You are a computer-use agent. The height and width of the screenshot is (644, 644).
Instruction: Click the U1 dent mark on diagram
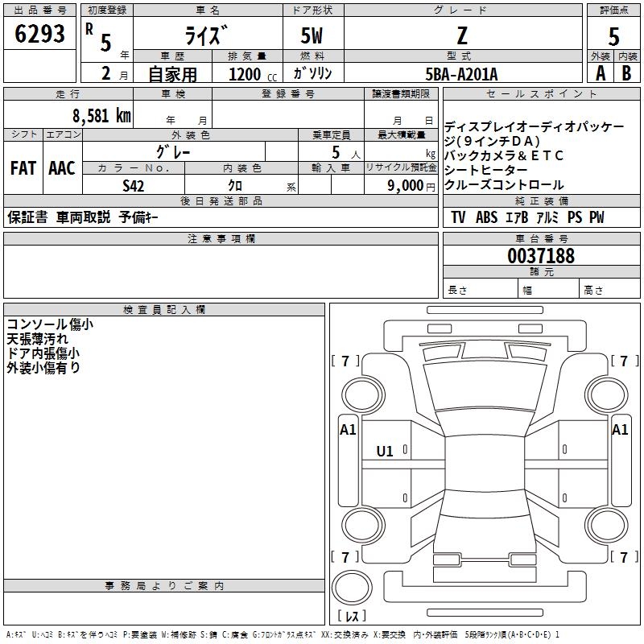tap(385, 452)
